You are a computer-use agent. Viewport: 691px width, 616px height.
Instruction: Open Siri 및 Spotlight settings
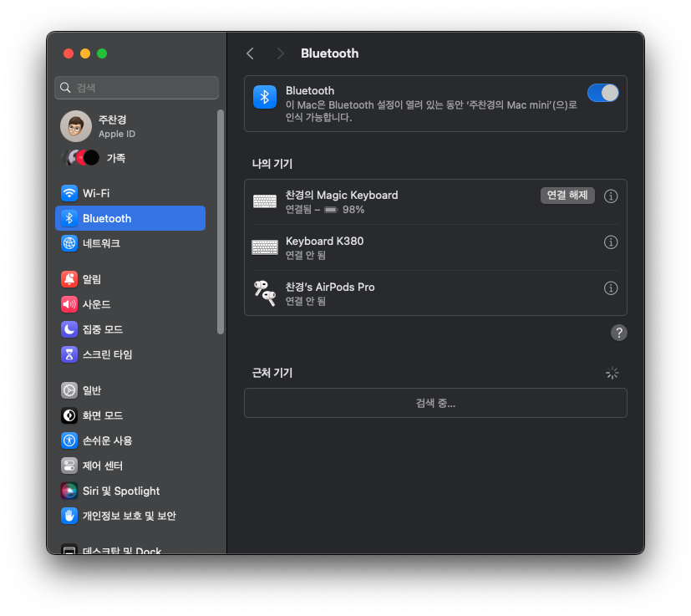pyautogui.click(x=130, y=491)
